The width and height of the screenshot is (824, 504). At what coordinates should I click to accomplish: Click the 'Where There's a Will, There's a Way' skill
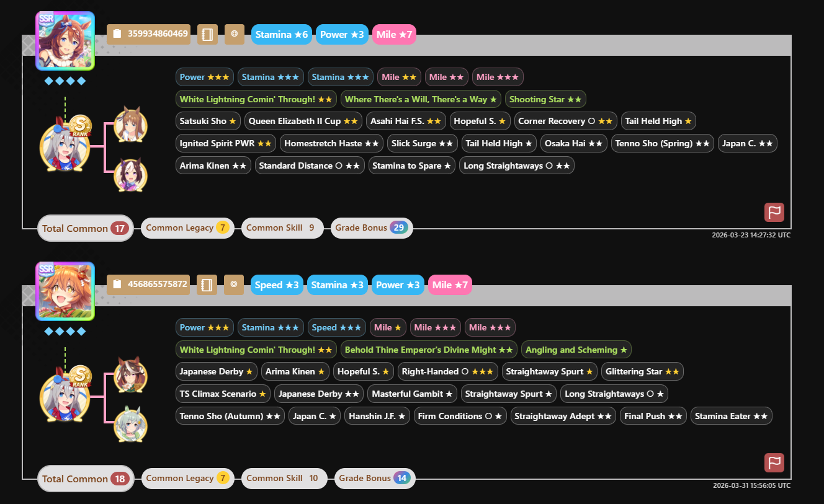421,99
